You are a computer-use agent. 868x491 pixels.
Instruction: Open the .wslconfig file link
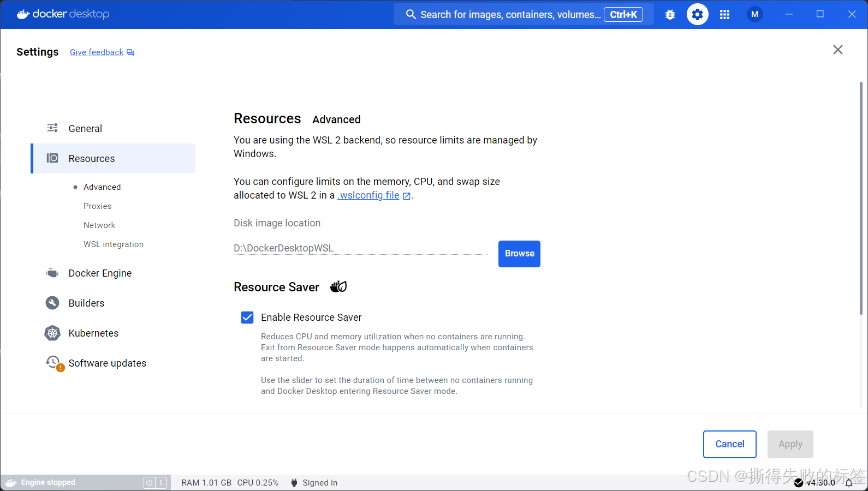[x=368, y=195]
